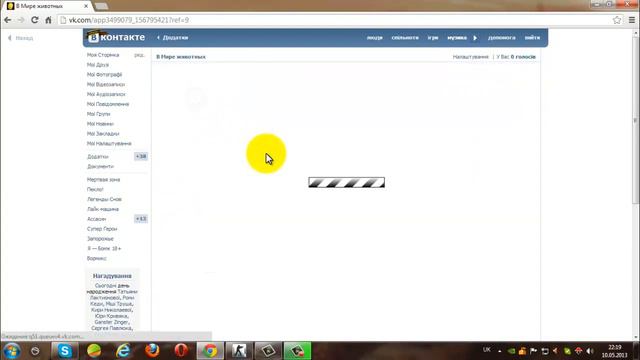Open 'Мої Друзі' in the sidebar
This screenshot has width=640, height=360.
[x=98, y=64]
